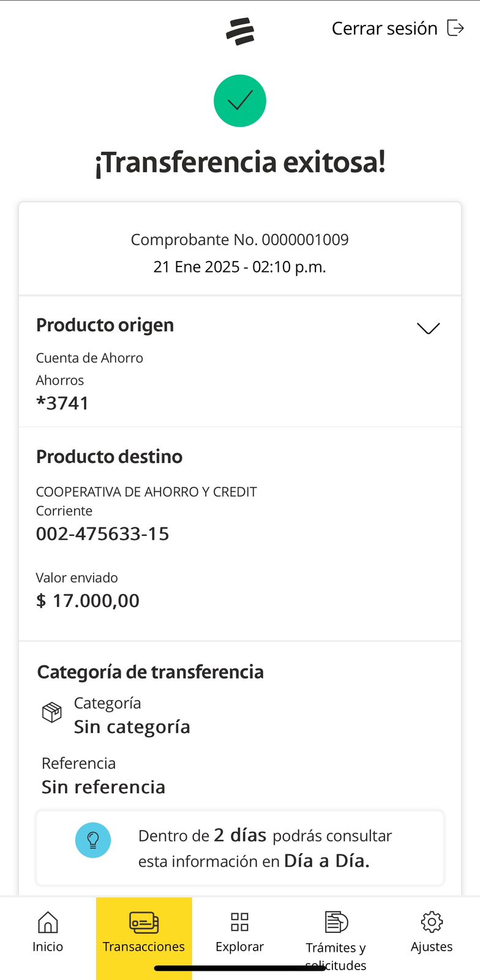Tap the Ajustes gear icon
Image resolution: width=480 pixels, height=980 pixels.
(432, 922)
